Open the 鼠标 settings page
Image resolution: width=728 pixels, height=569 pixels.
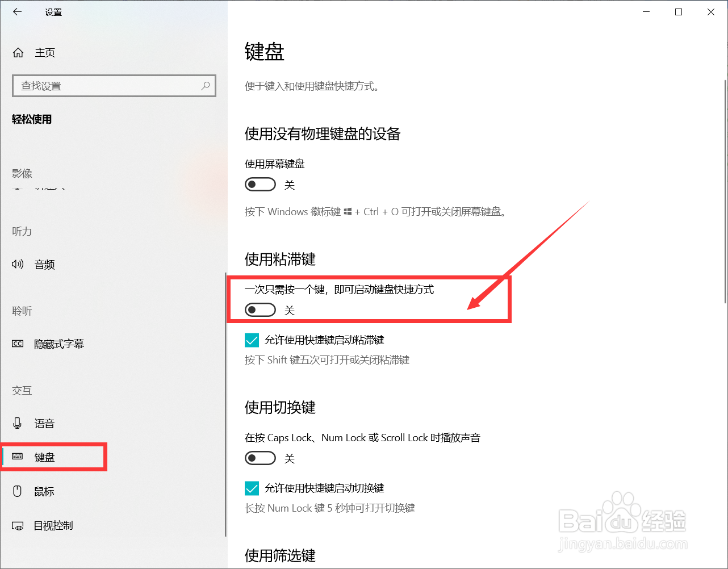(112, 491)
